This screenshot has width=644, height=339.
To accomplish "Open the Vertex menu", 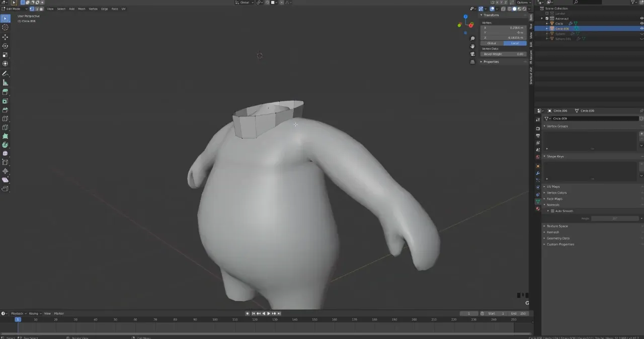I will click(x=93, y=9).
